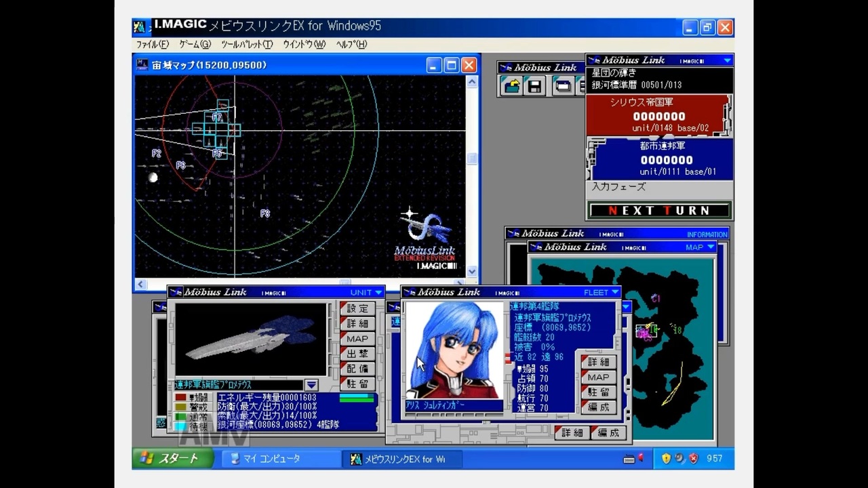Click space map scroll up arrow

point(472,81)
